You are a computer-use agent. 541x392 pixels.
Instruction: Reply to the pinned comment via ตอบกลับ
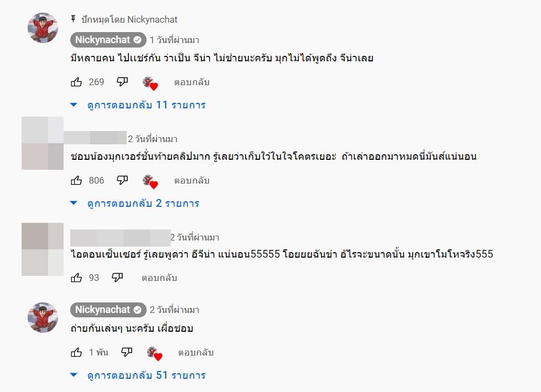191,82
